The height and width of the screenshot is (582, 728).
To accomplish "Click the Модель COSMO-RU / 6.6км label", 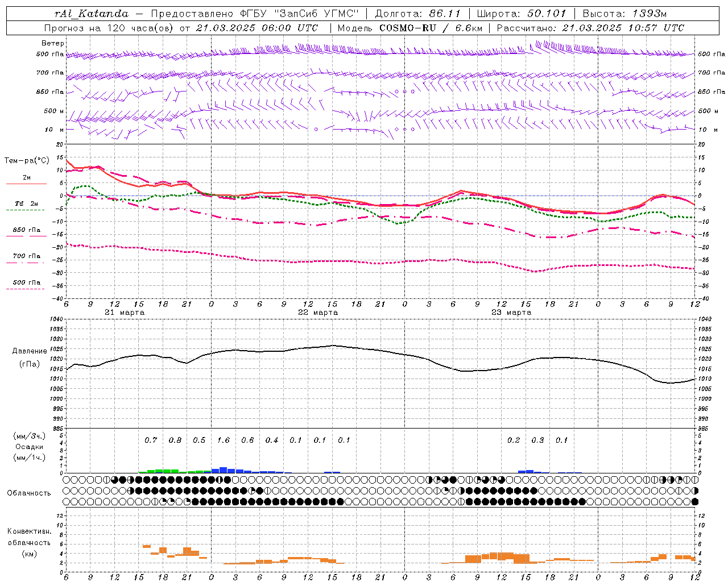I will click(409, 28).
